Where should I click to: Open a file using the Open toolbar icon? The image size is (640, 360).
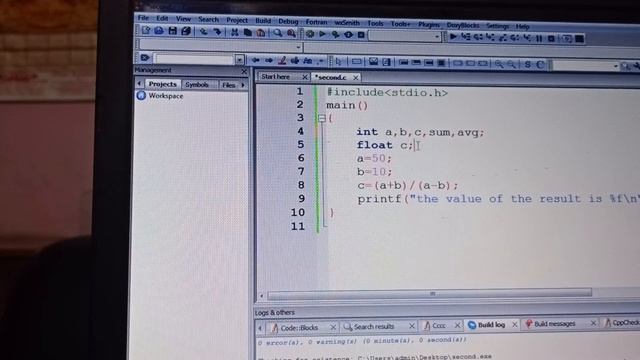coord(159,31)
